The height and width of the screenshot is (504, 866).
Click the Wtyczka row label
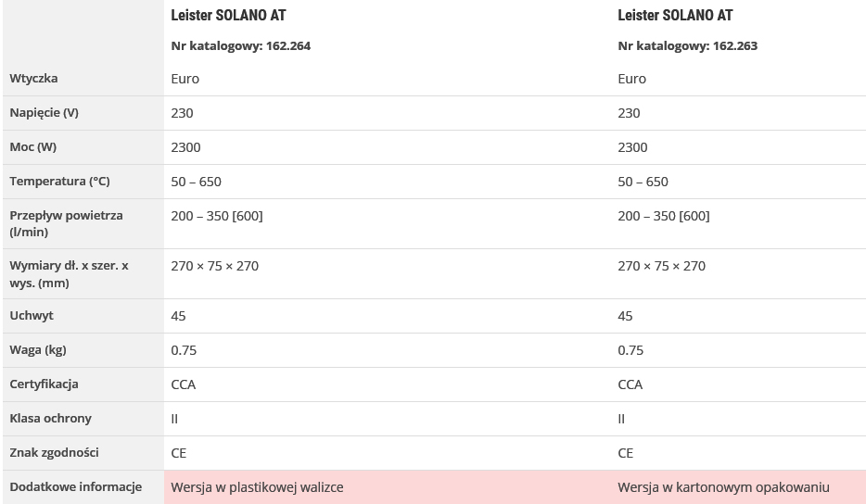[x=33, y=79]
